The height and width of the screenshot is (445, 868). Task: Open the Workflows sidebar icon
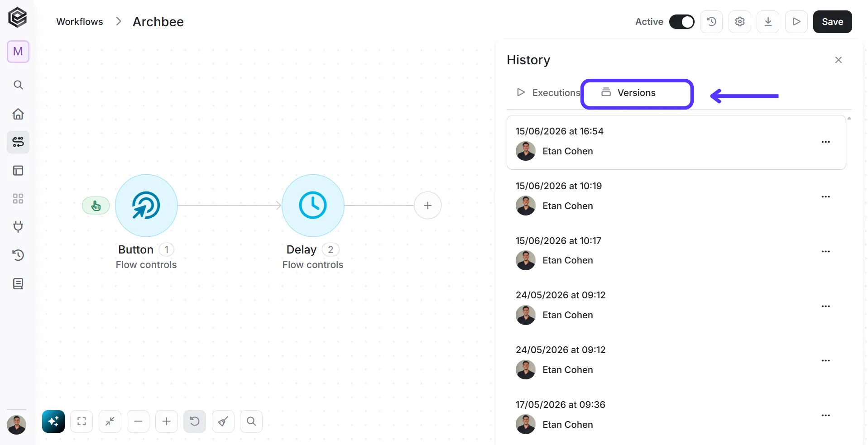click(18, 142)
